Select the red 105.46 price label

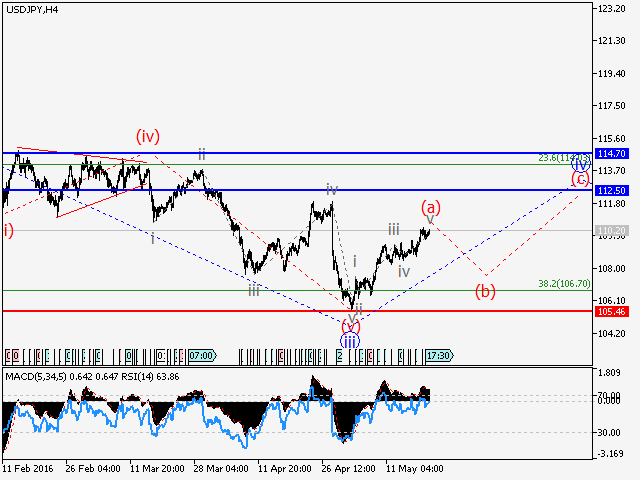pos(611,312)
